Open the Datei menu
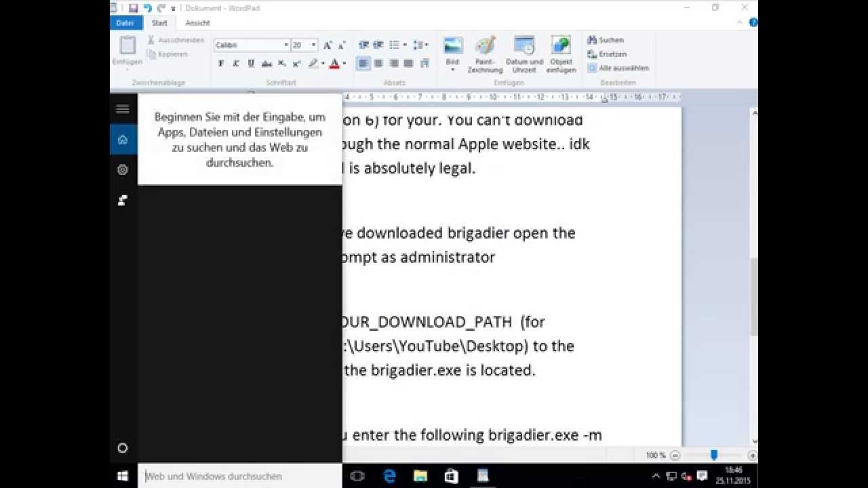The width and height of the screenshot is (868, 488). click(125, 23)
